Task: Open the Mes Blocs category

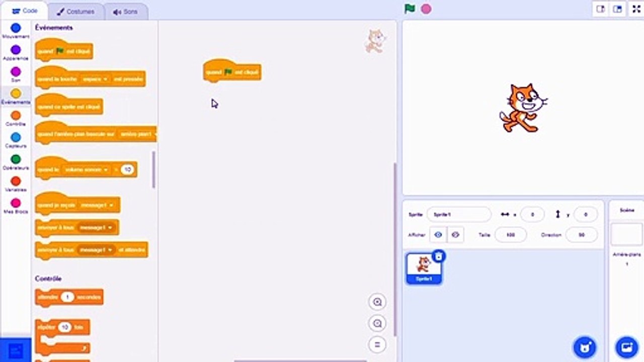Action: click(x=16, y=206)
